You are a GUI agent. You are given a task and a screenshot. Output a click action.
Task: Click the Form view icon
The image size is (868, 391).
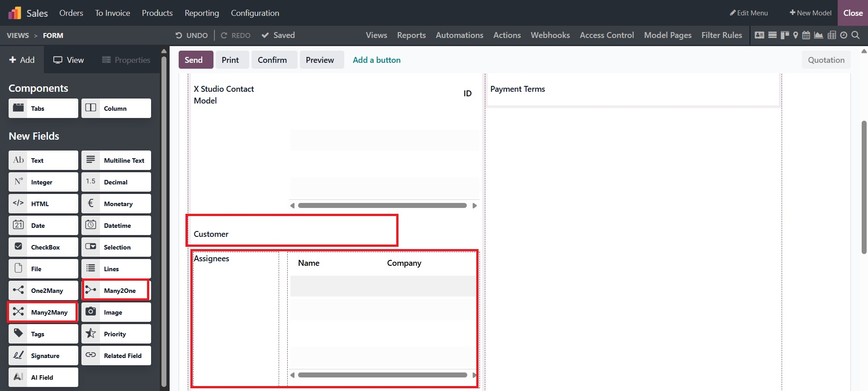coord(759,35)
